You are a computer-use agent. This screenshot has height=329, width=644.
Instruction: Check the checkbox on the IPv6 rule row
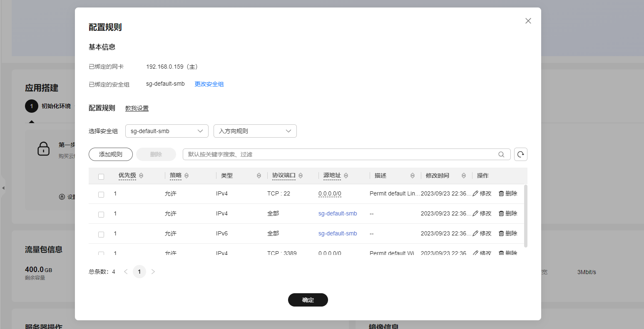point(101,233)
